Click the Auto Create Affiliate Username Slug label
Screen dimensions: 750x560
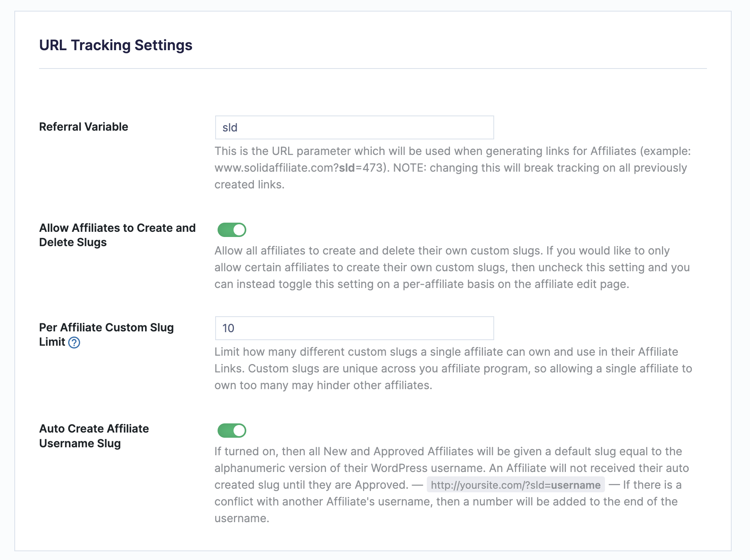point(94,436)
